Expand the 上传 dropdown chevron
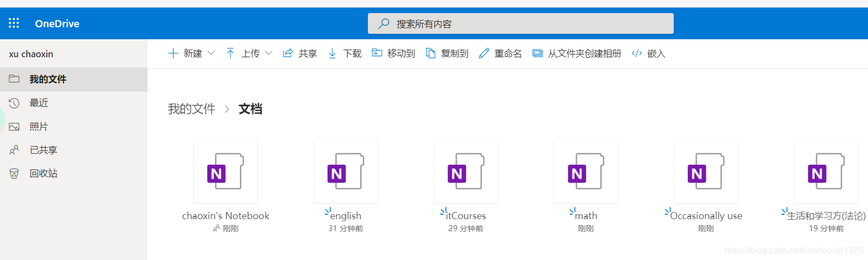868x260 pixels. [x=269, y=53]
